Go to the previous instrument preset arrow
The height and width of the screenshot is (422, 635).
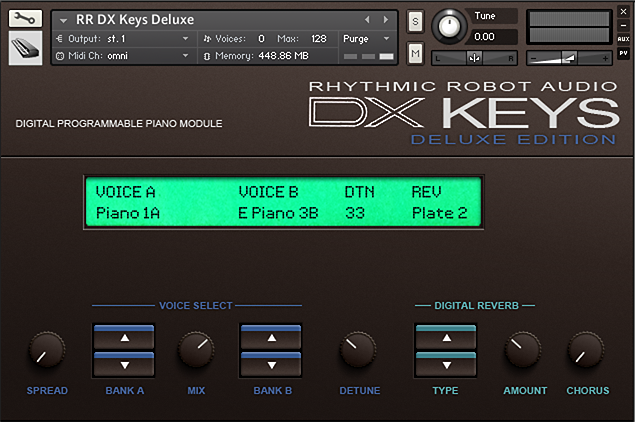point(367,19)
